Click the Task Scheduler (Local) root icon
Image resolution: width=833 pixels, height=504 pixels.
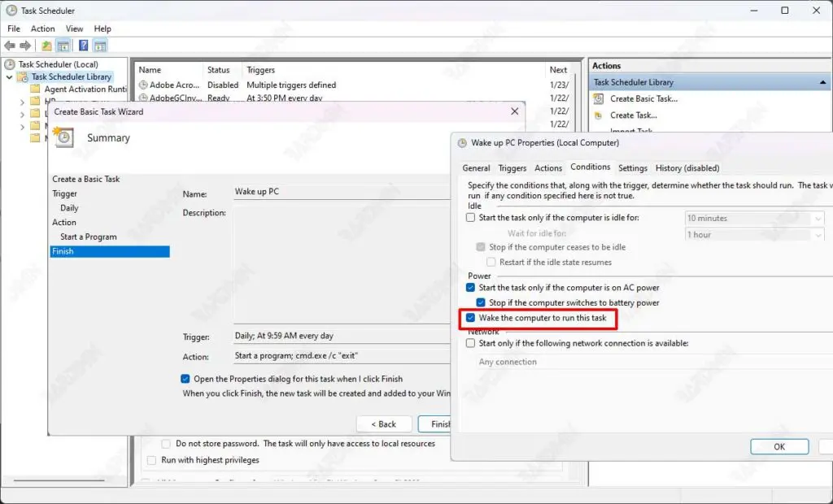(x=10, y=64)
